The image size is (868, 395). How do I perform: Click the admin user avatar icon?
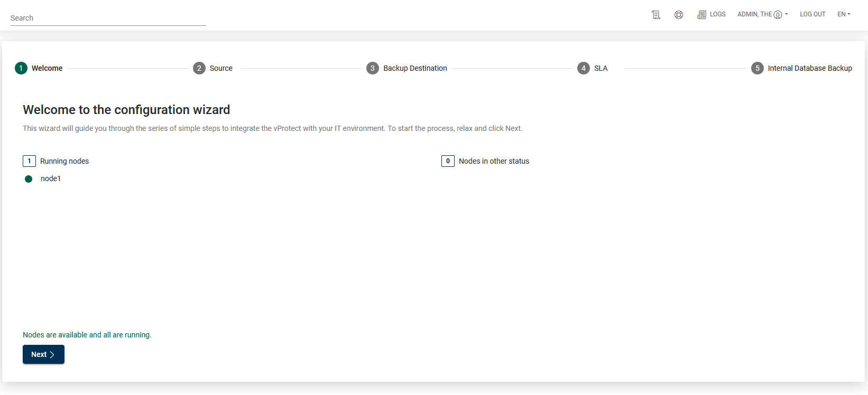click(x=778, y=15)
